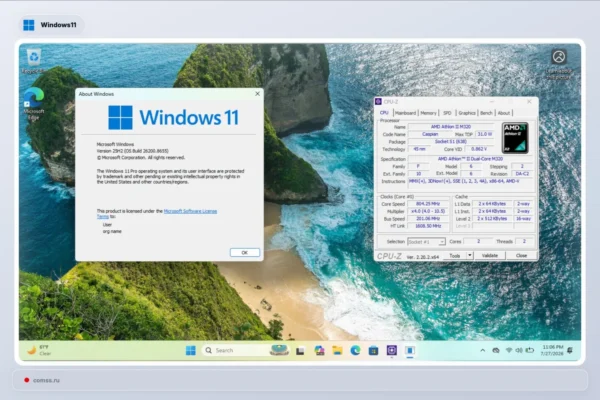Launch the Copilot icon on the taskbar
Screen dimensions: 600x400
[x=319, y=351]
